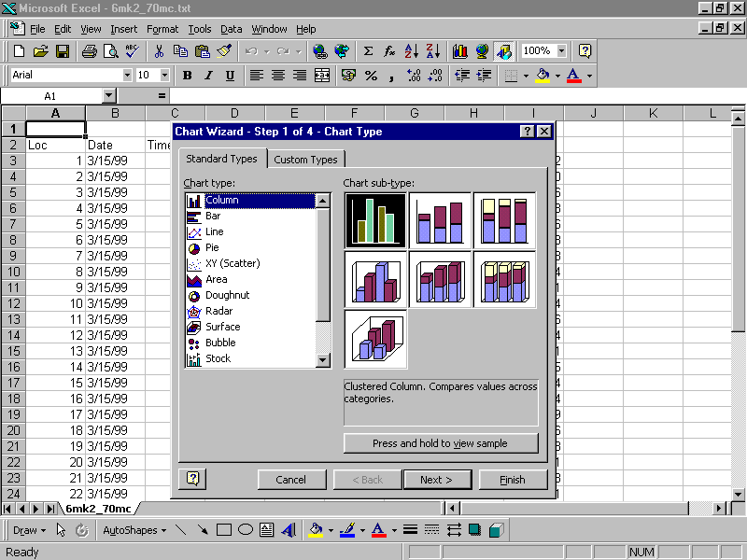Toggle the Drawing toolbar button

504,51
